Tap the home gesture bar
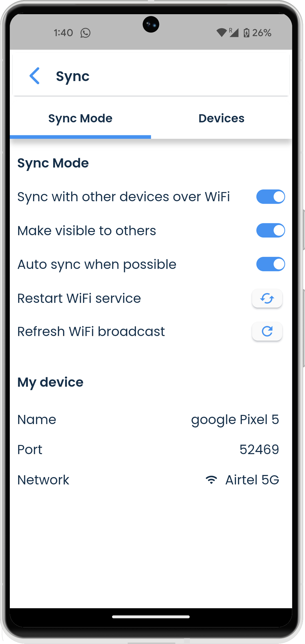This screenshot has height=644, width=305. tap(151, 617)
